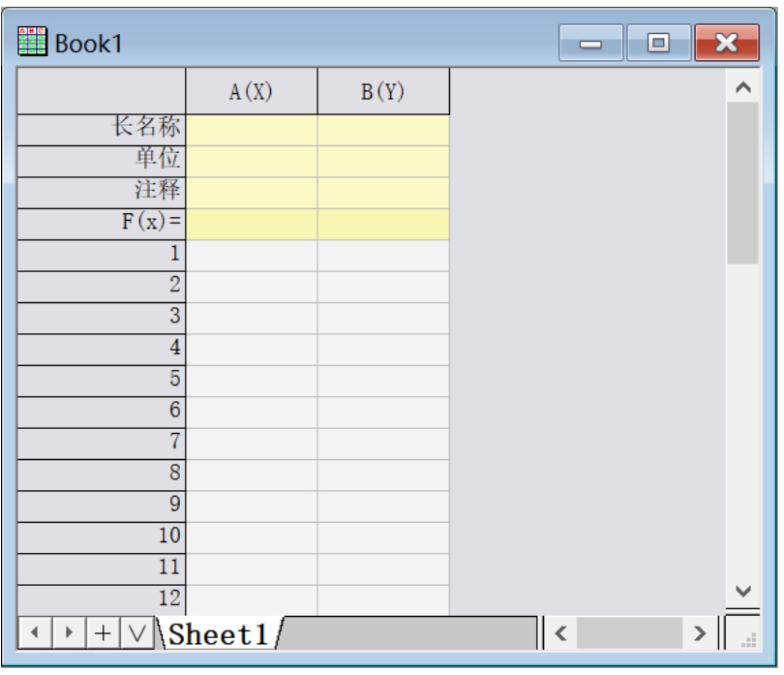This screenshot has height=675, width=784.
Task: Open the sheet list V dropdown
Action: 137,633
